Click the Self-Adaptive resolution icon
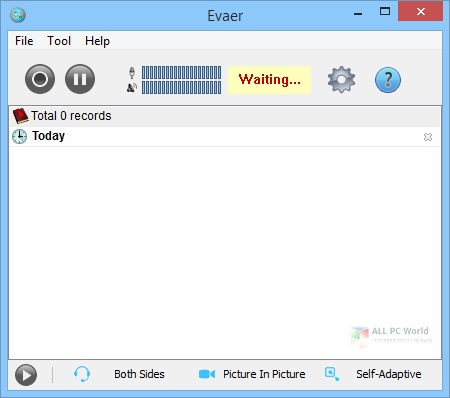The height and width of the screenshot is (398, 450). pyautogui.click(x=332, y=374)
